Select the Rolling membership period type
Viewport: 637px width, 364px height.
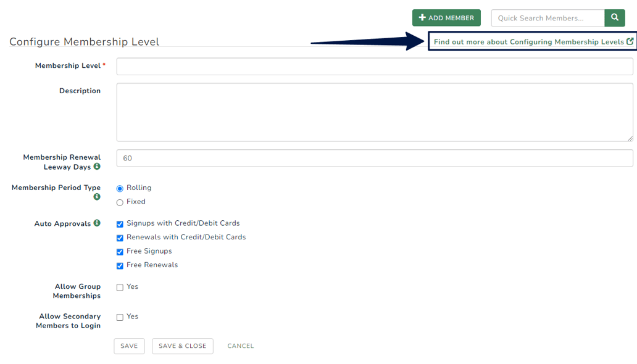coord(119,188)
